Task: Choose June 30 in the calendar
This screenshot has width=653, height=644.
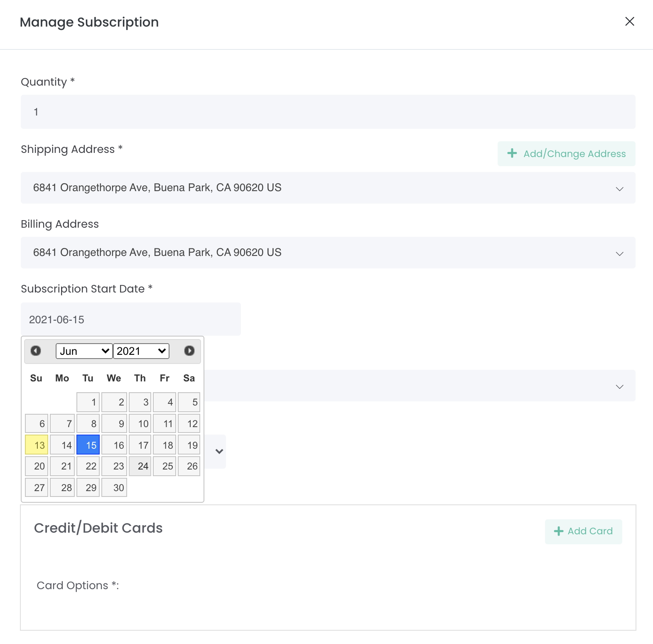Action: pyautogui.click(x=114, y=488)
